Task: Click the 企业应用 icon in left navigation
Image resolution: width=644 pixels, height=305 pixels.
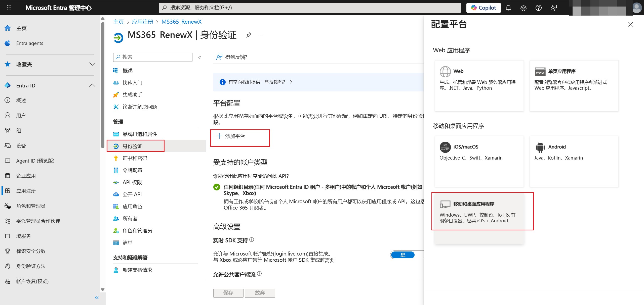Action: [x=8, y=176]
